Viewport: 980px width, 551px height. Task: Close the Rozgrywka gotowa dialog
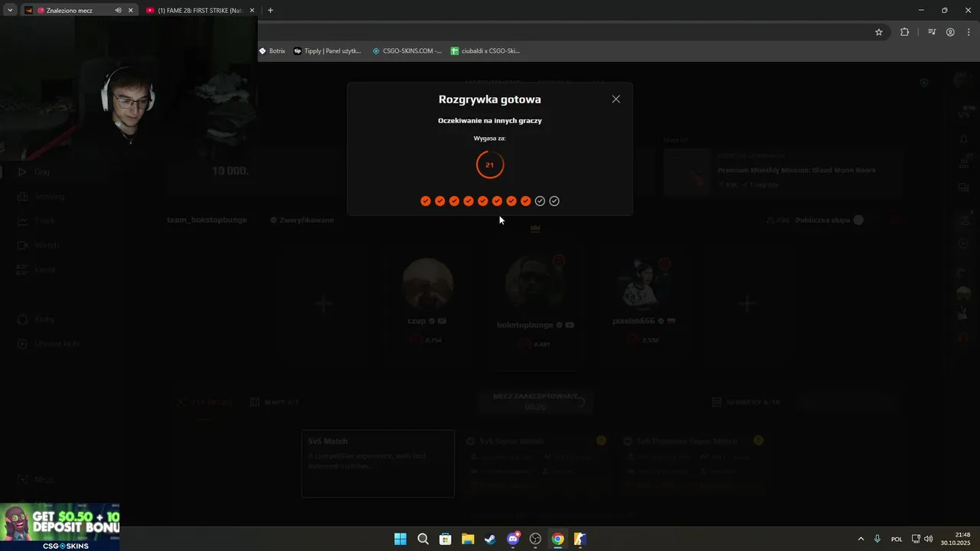(616, 99)
